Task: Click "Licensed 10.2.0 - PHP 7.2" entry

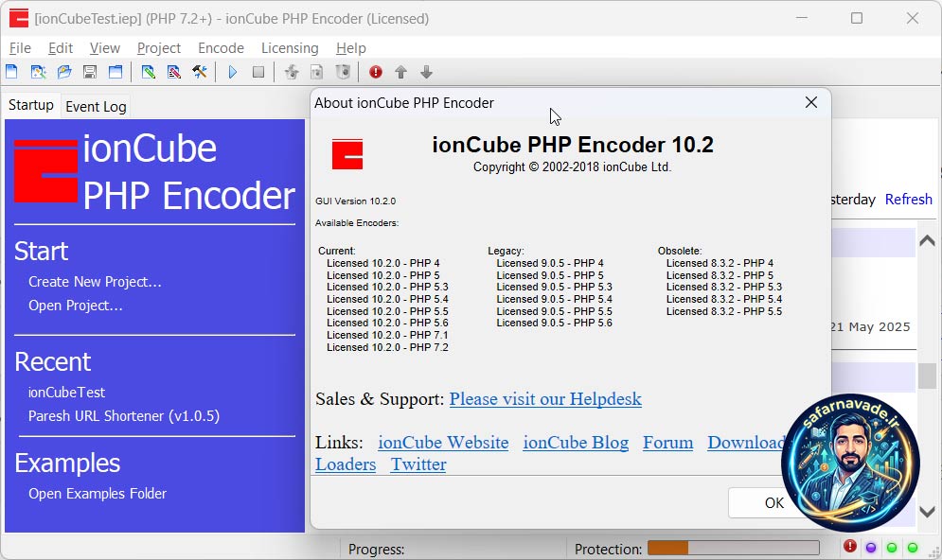Action: (x=387, y=347)
